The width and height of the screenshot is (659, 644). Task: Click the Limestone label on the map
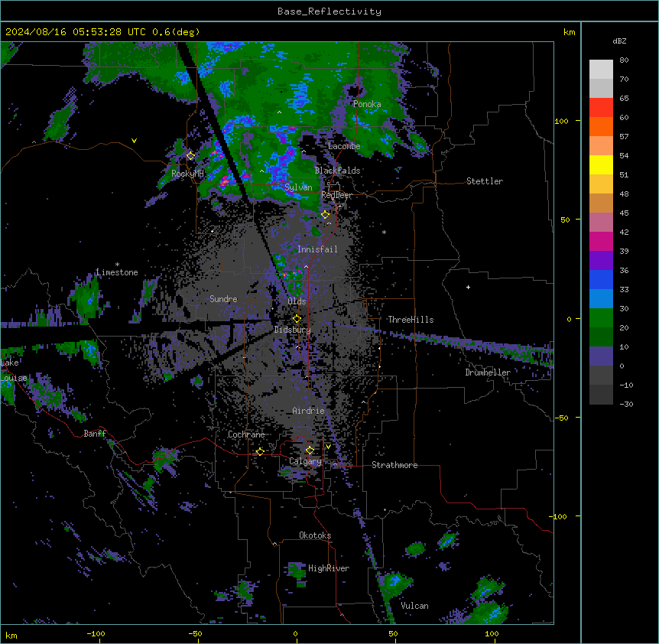pos(117,272)
